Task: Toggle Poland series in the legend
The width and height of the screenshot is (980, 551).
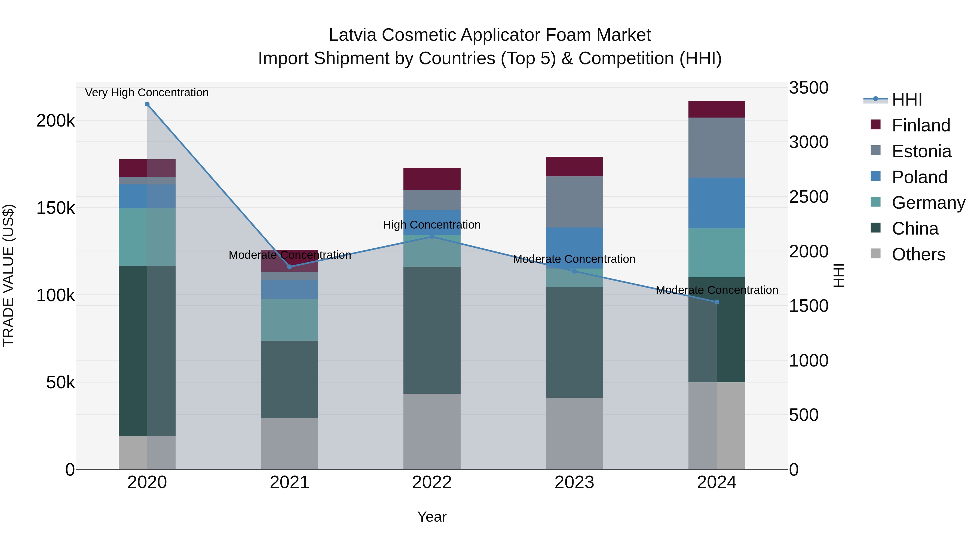Action: [x=909, y=177]
